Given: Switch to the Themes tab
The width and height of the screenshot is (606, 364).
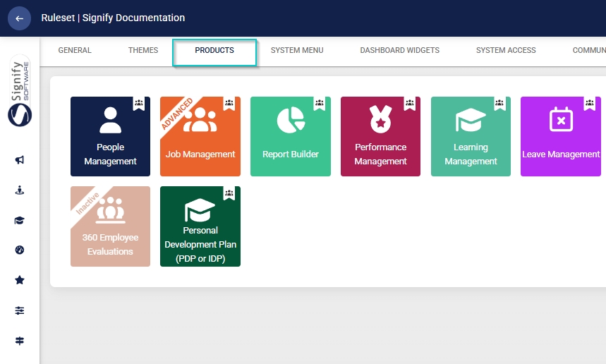Looking at the screenshot, I should 143,50.
